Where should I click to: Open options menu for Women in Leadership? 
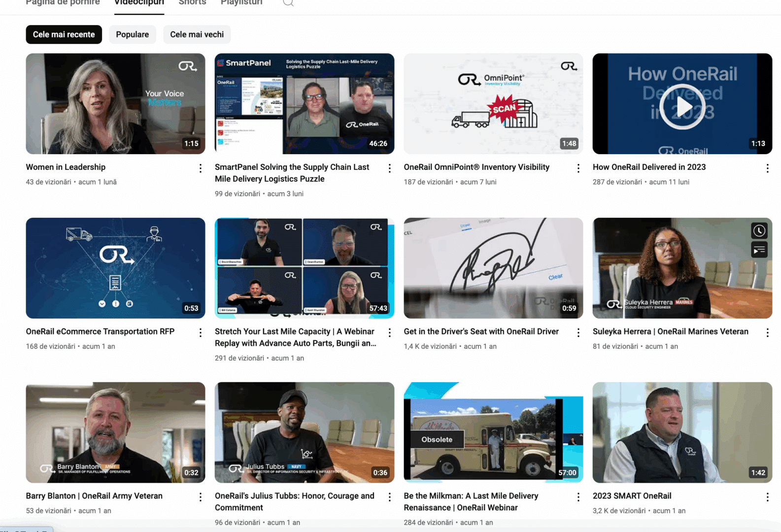(x=201, y=168)
